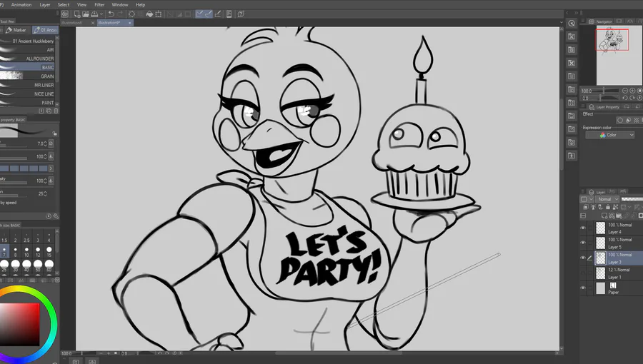Choose brush size 15 preset

point(49,251)
